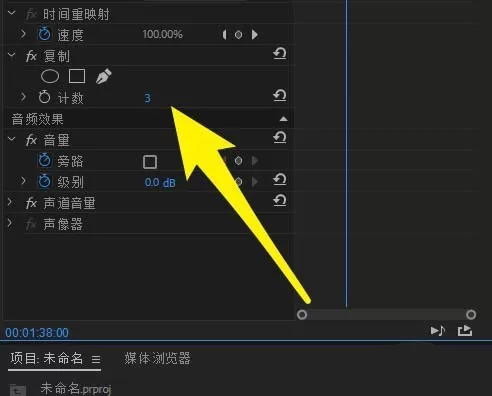Toggle the 计数 stopwatch animation
Viewport: 492px width, 396px height.
click(x=44, y=97)
